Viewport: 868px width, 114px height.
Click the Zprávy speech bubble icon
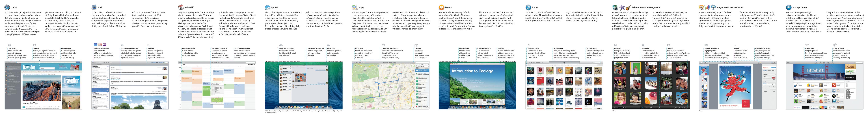[267, 7]
